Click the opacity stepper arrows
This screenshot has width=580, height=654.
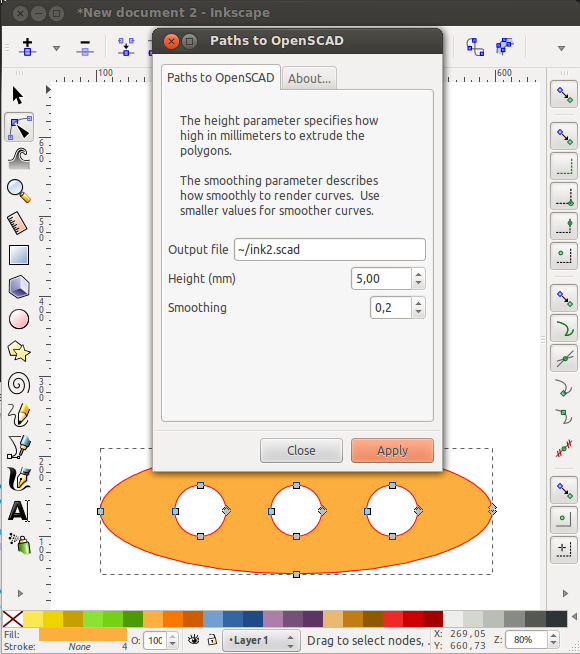click(x=173, y=640)
